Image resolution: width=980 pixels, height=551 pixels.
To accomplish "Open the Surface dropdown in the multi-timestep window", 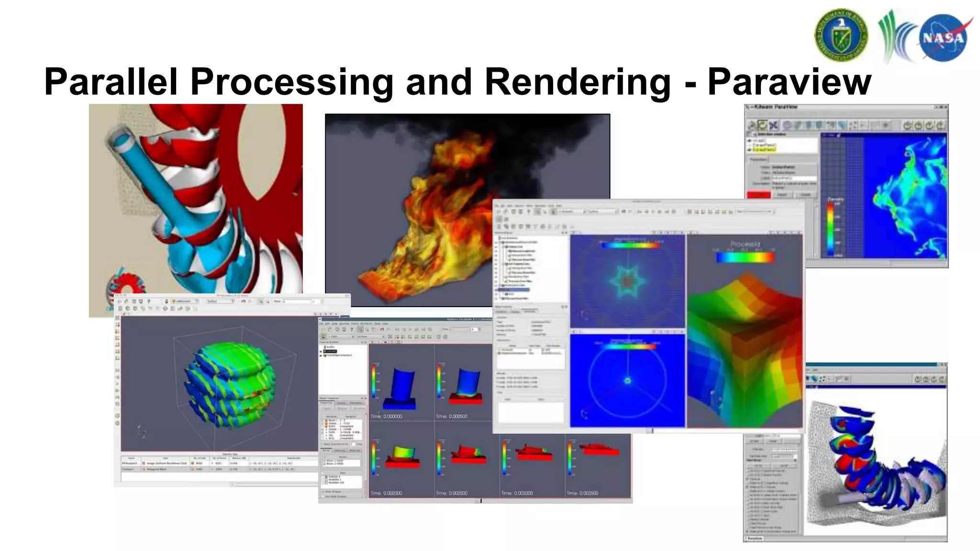I will coord(371,337).
